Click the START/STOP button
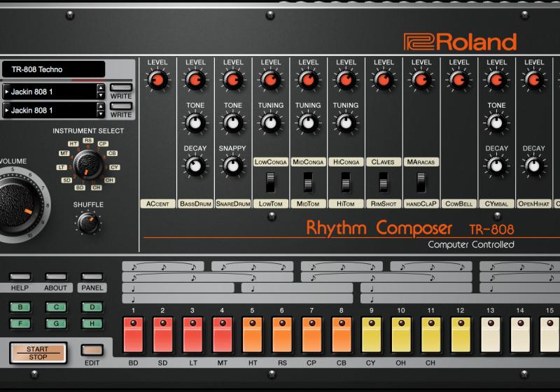Viewport: 560px width, 392px height. [x=38, y=353]
